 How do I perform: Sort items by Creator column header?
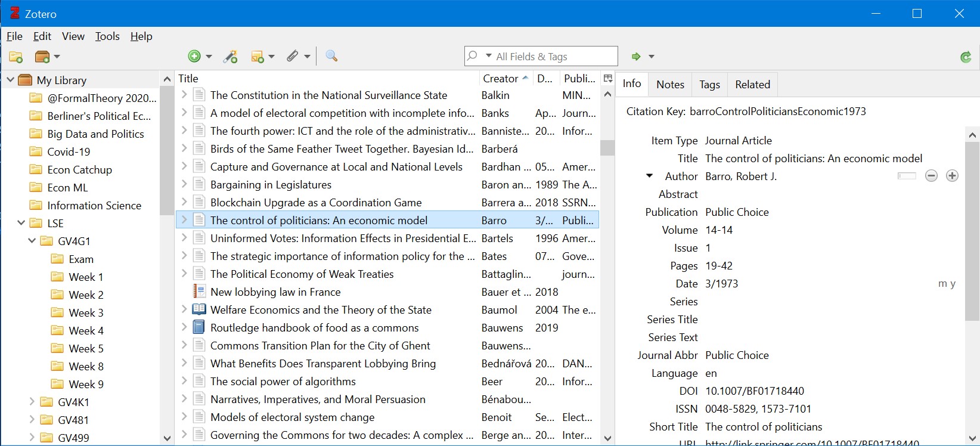click(505, 79)
